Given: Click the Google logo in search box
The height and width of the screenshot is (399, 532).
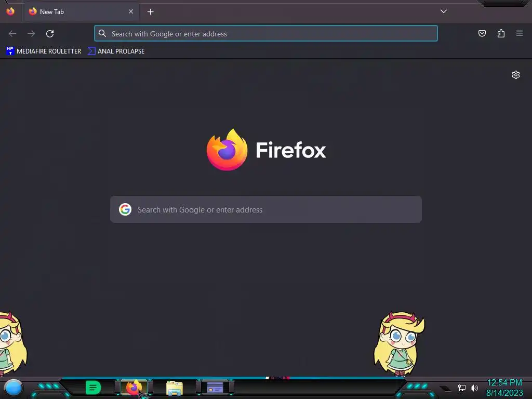Looking at the screenshot, I should [x=125, y=209].
